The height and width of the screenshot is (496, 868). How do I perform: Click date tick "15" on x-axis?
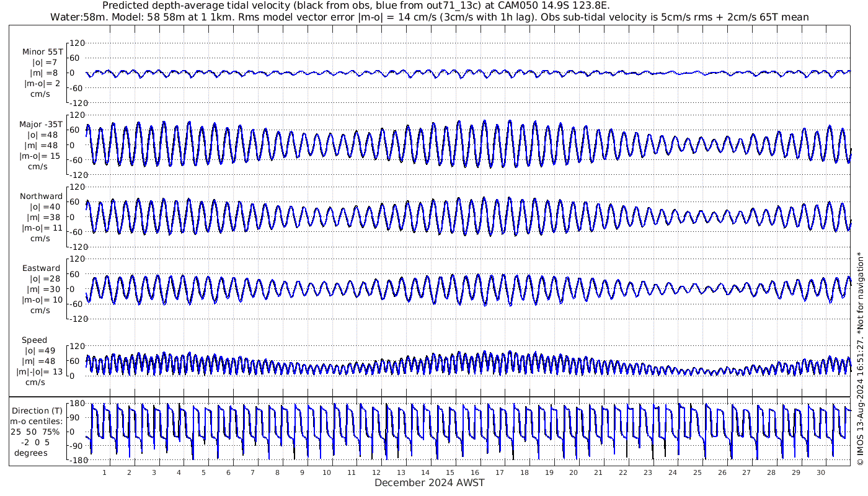tap(450, 472)
